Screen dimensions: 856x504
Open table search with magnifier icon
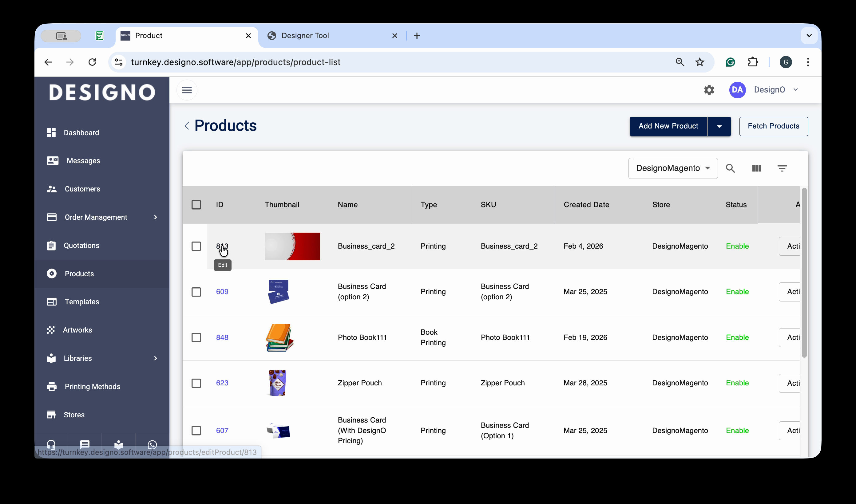[730, 168]
